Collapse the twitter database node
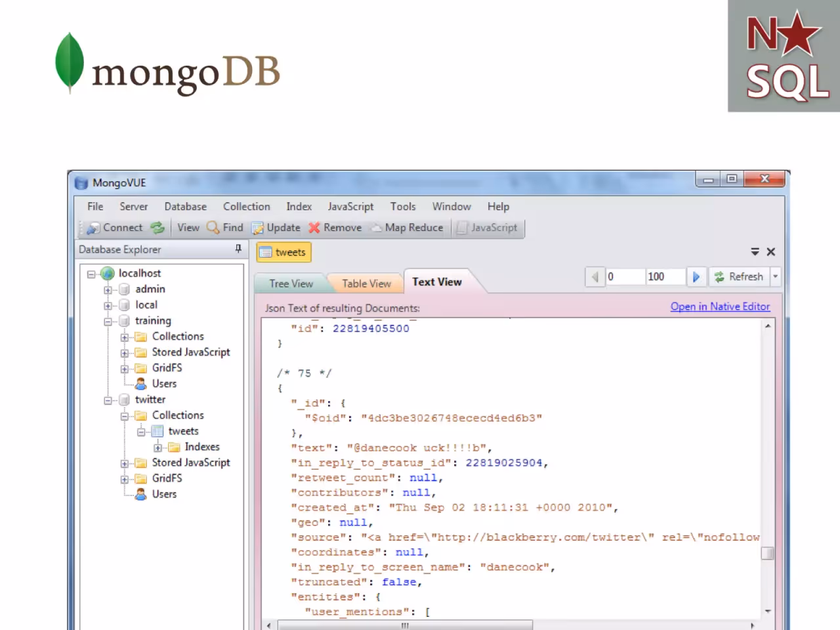Viewport: 840px width, 630px height. [x=108, y=400]
